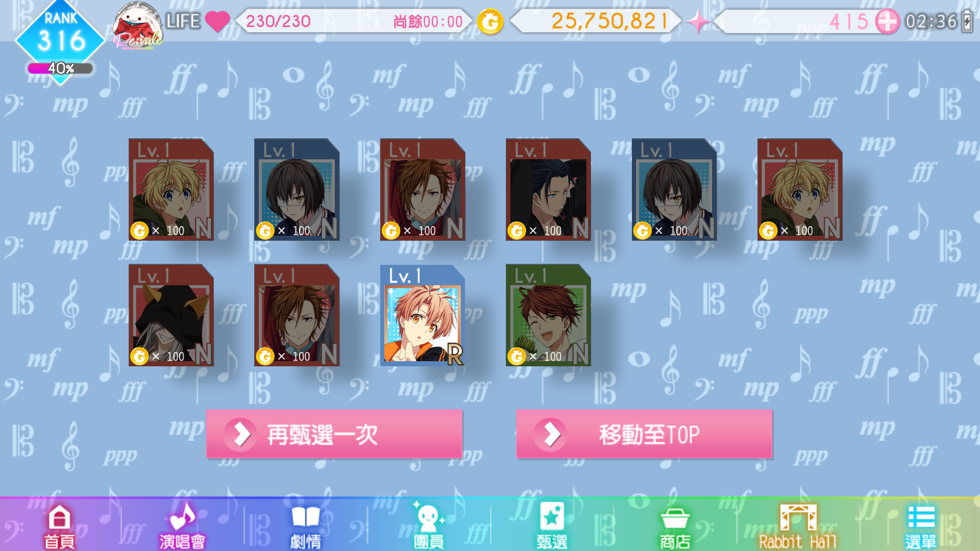Viewport: 980px width, 551px height.
Task: Tap the rank 40% progress bar
Action: [x=60, y=68]
